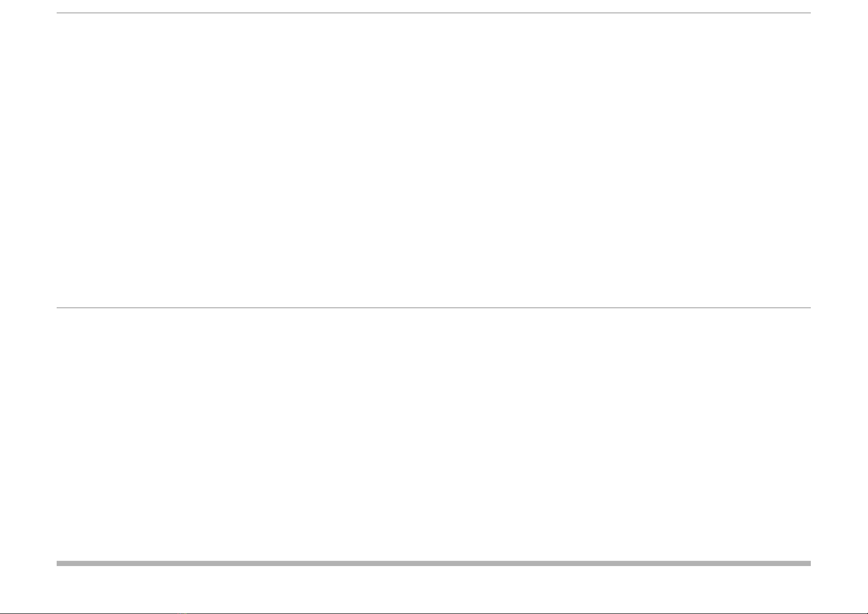The image size is (868, 614).
Task: Click the right end of the thick gray bar
Action: (x=808, y=563)
